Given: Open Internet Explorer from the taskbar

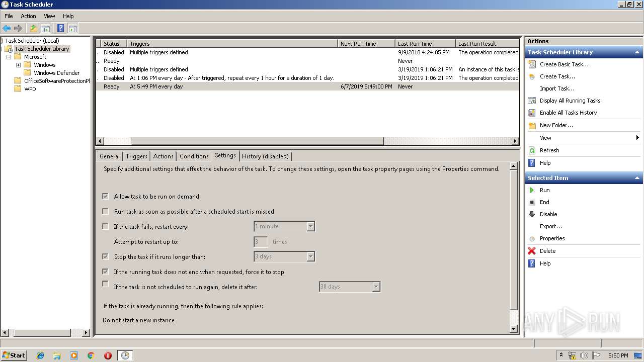Looking at the screenshot, I should (x=40, y=355).
